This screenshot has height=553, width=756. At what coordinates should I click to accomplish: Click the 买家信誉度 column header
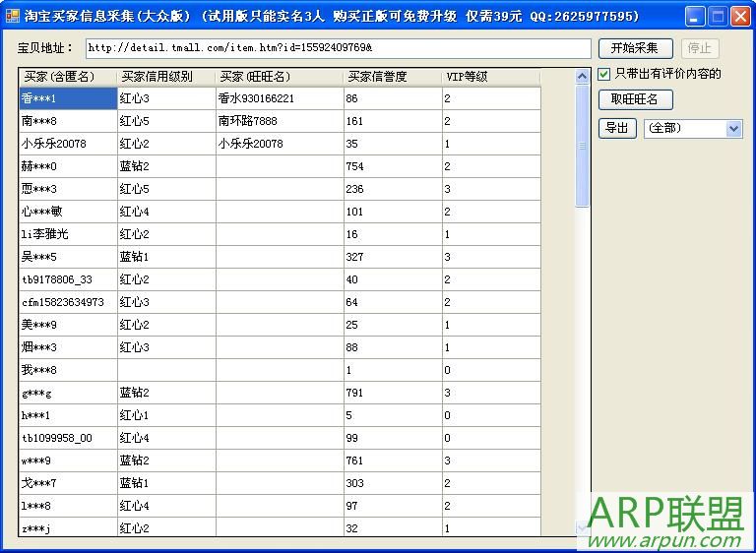click(x=393, y=77)
